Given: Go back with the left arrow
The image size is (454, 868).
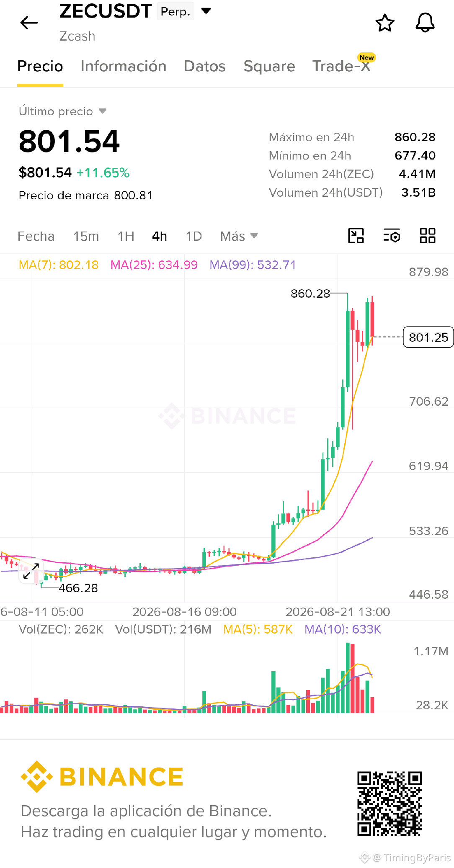Looking at the screenshot, I should (x=29, y=23).
